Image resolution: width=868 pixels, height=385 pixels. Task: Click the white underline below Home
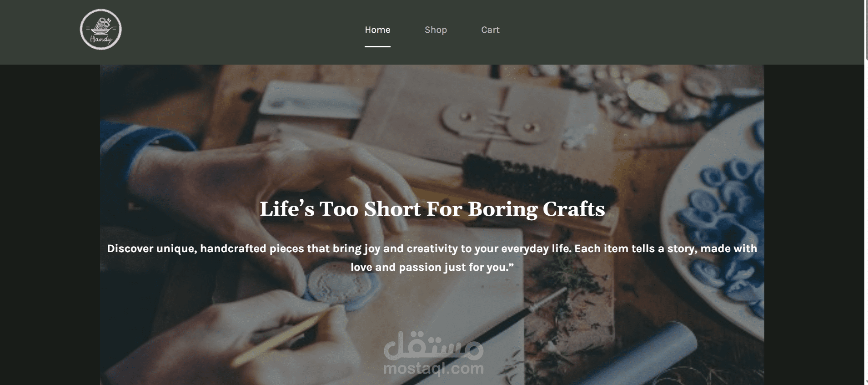[x=377, y=46]
